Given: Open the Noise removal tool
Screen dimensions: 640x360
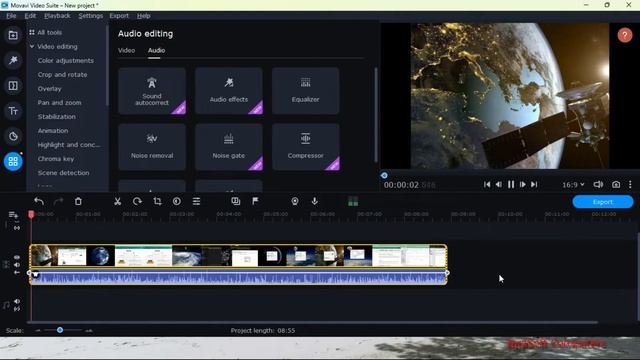Looking at the screenshot, I should click(152, 147).
